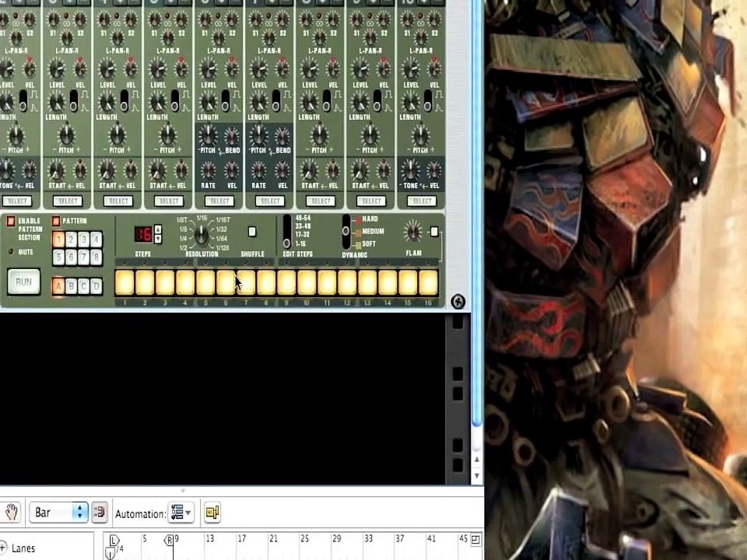The height and width of the screenshot is (560, 747).
Task: Click the rack scrollbar down arrow
Action: (476, 476)
